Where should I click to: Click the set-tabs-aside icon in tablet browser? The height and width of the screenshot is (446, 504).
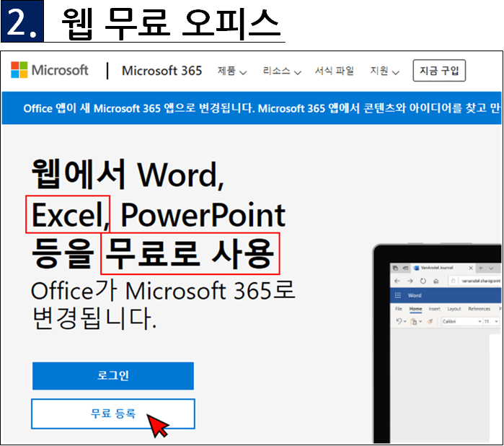(405, 268)
